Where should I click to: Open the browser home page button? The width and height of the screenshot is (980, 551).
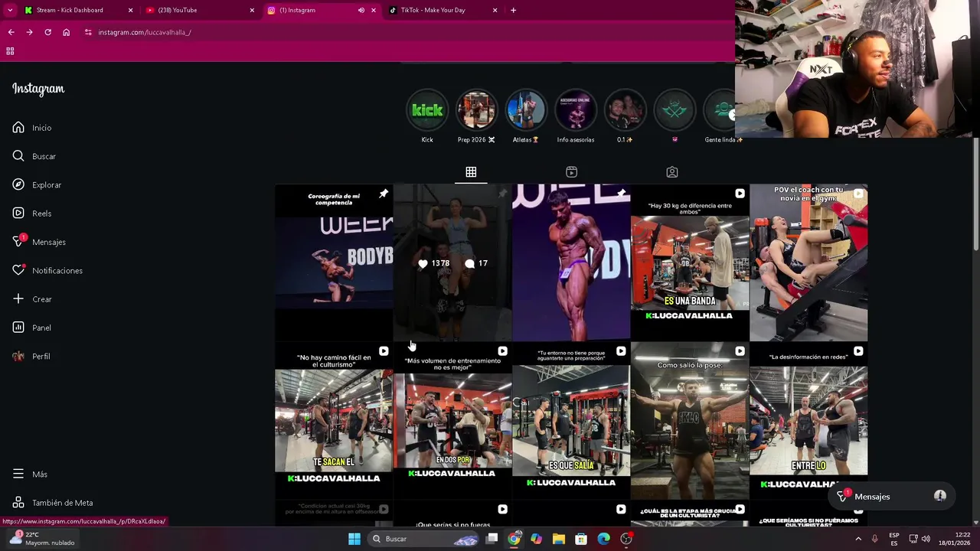click(x=66, y=32)
